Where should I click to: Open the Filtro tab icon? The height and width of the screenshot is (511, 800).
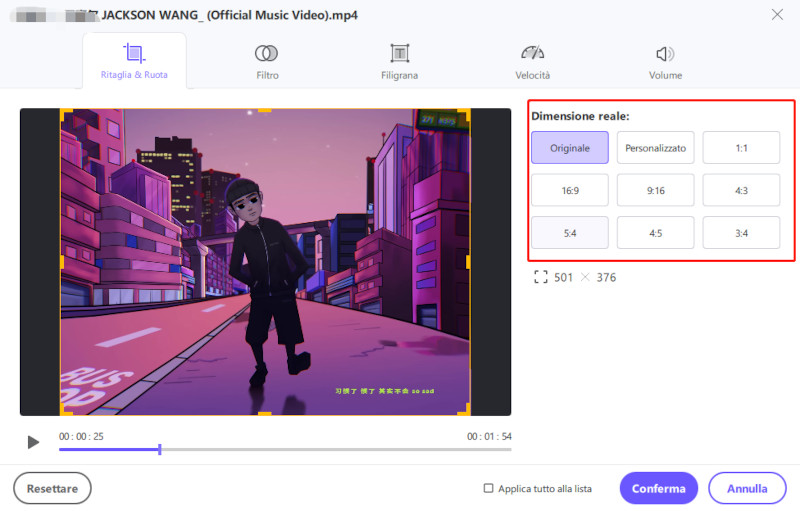266,53
